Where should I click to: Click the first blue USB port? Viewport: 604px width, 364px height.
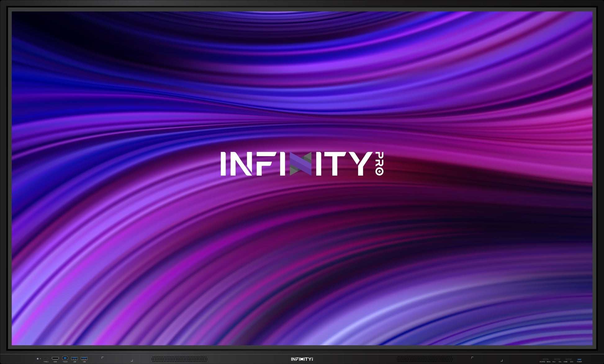(74, 358)
